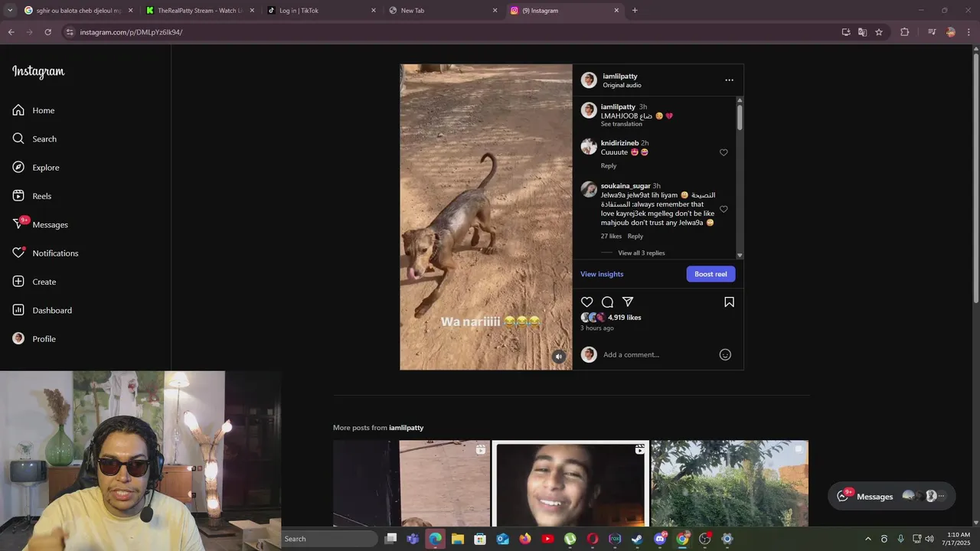Switch to Log in TikTok tab

321,11
